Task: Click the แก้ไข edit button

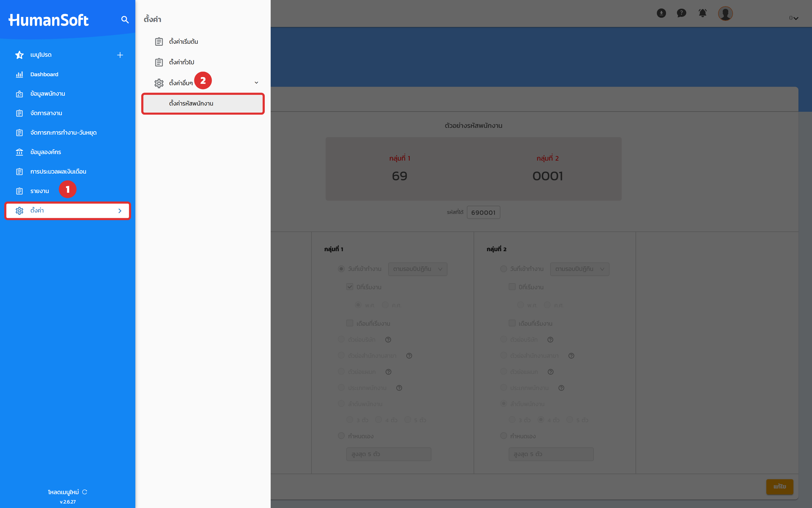Action: 780,487
